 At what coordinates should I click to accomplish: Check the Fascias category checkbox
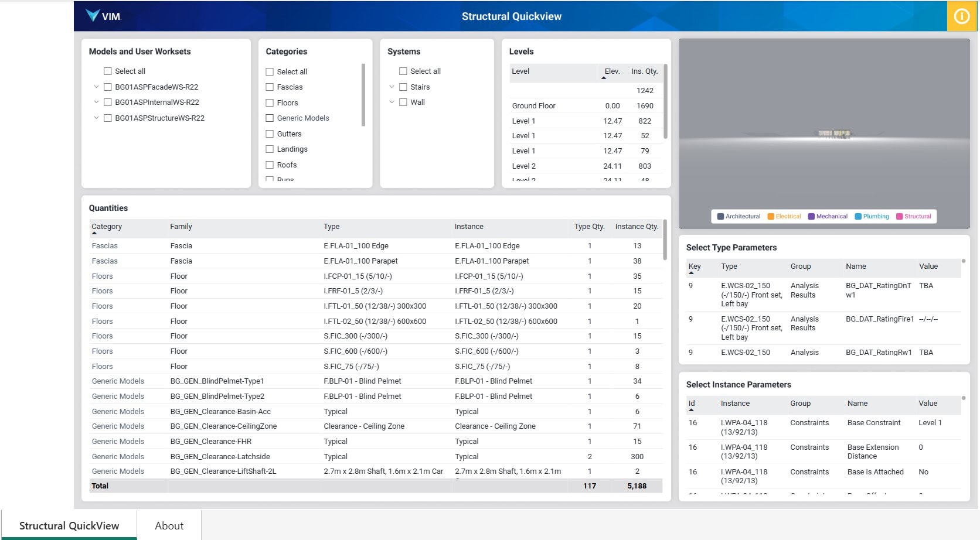[x=270, y=87]
